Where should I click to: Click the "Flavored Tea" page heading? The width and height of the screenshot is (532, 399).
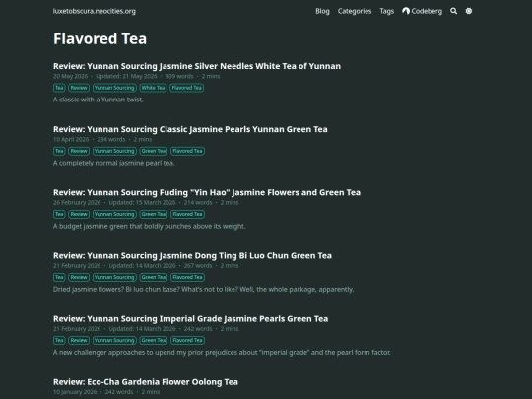pyautogui.click(x=100, y=38)
